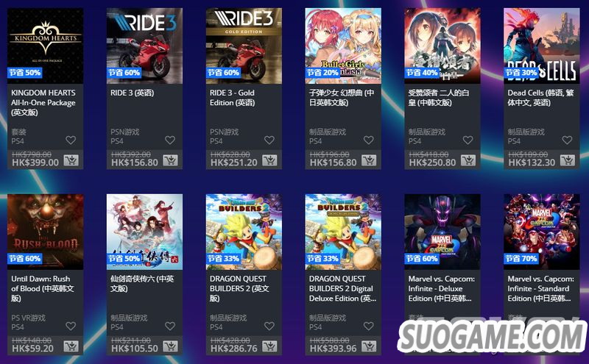Viewport: 589px width, 364px height.
Task: Add Until Dawn: Rush of Blood to cart
Action: [71, 346]
